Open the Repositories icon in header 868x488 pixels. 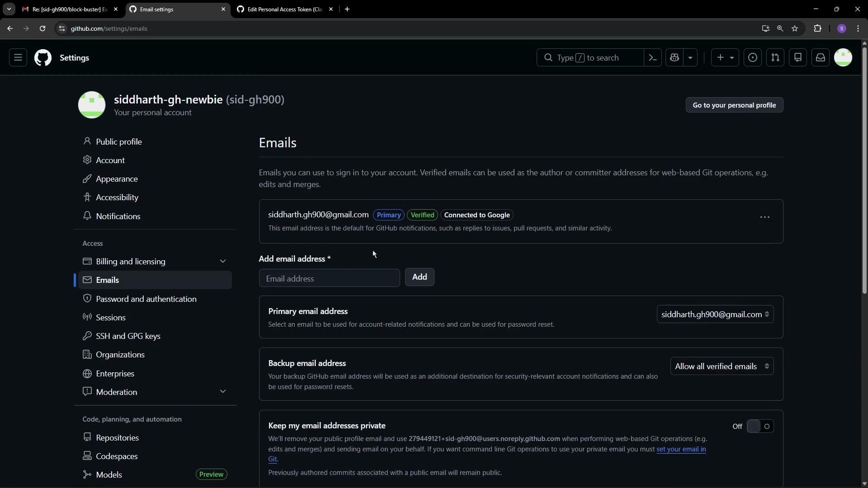(x=798, y=58)
